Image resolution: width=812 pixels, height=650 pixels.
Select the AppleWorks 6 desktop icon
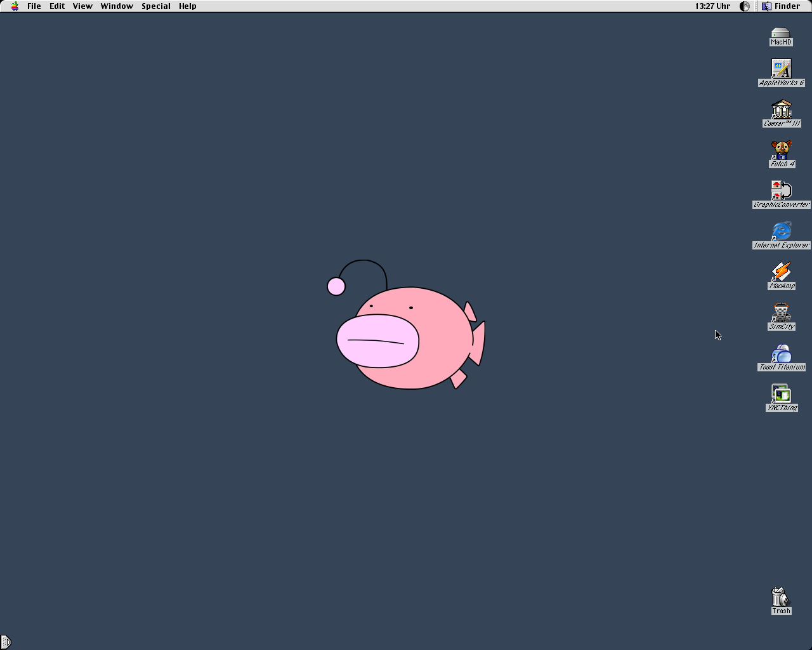coord(781,69)
